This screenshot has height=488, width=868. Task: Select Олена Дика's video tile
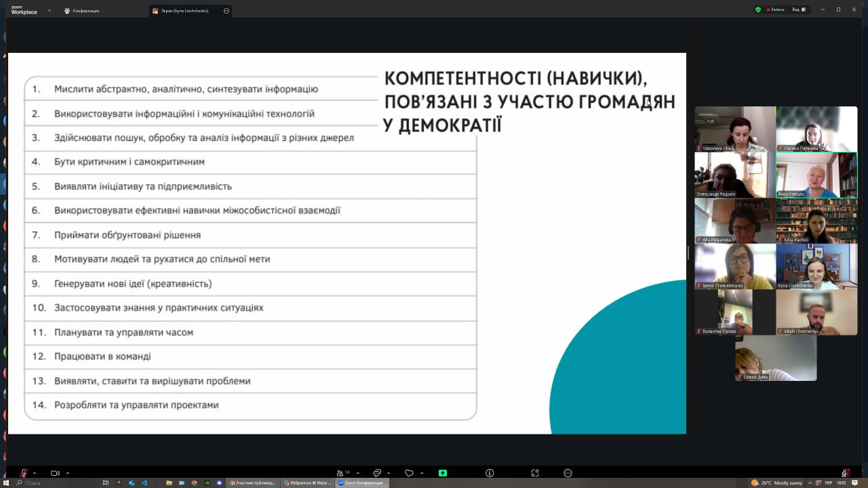(776, 358)
